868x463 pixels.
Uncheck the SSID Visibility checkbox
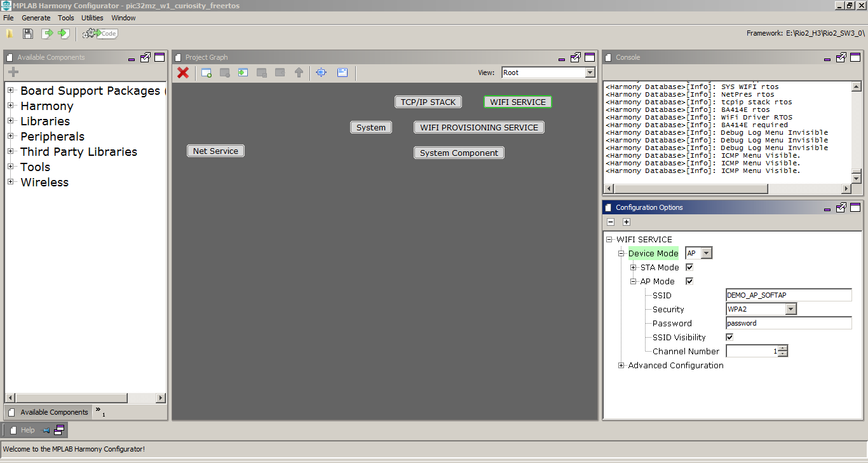pyautogui.click(x=729, y=337)
